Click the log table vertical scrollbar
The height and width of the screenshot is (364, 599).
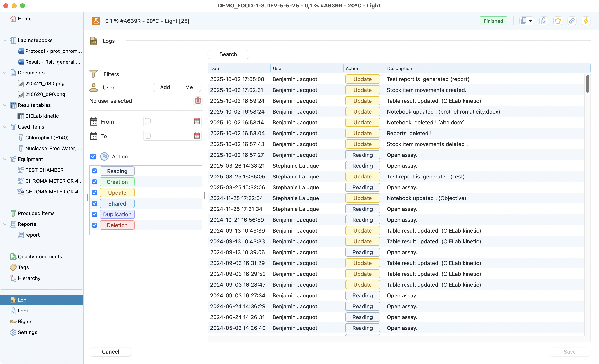tap(587, 84)
